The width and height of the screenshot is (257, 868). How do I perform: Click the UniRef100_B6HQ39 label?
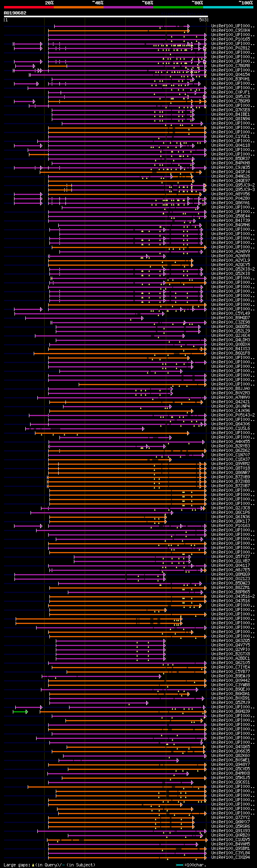(230, 711)
